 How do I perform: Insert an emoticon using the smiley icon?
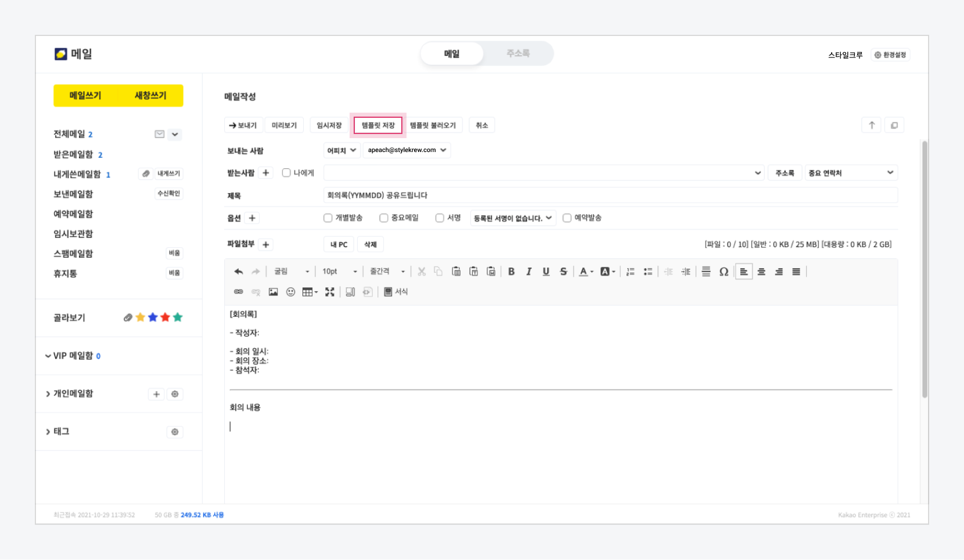[x=290, y=292]
